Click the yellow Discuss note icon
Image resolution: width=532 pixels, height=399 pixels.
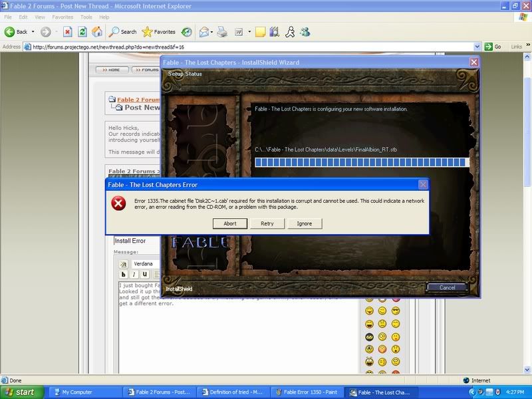point(260,32)
